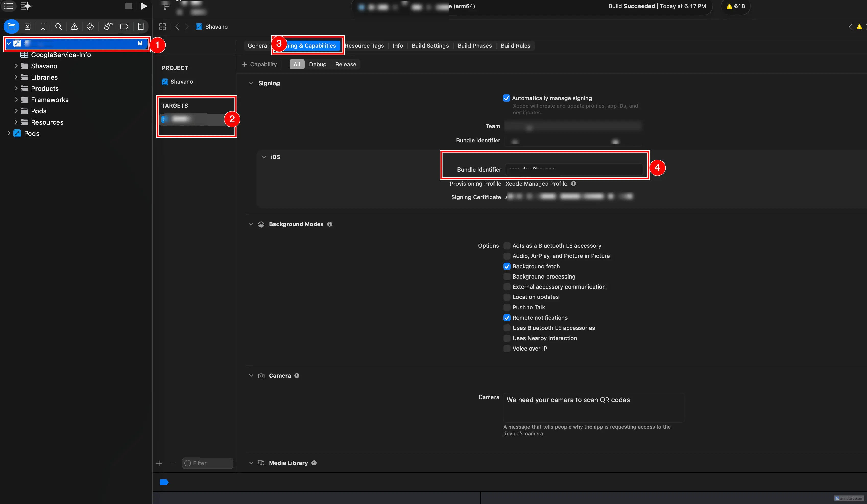Open the Report navigator list icon
The width and height of the screenshot is (867, 504).
click(x=141, y=27)
